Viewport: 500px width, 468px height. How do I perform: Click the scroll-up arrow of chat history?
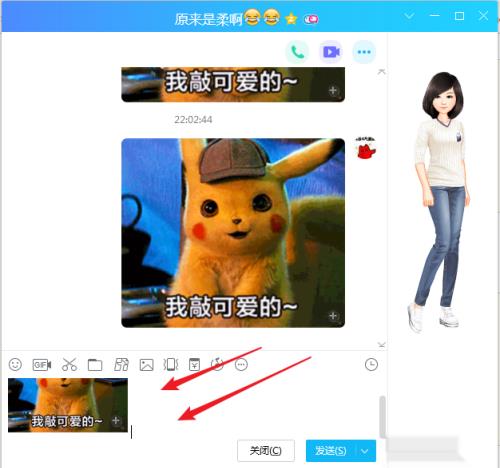click(x=382, y=71)
